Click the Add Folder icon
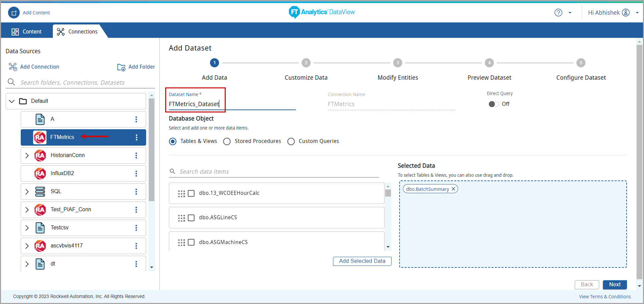Viewport: 644px width, 304px height. tap(121, 67)
